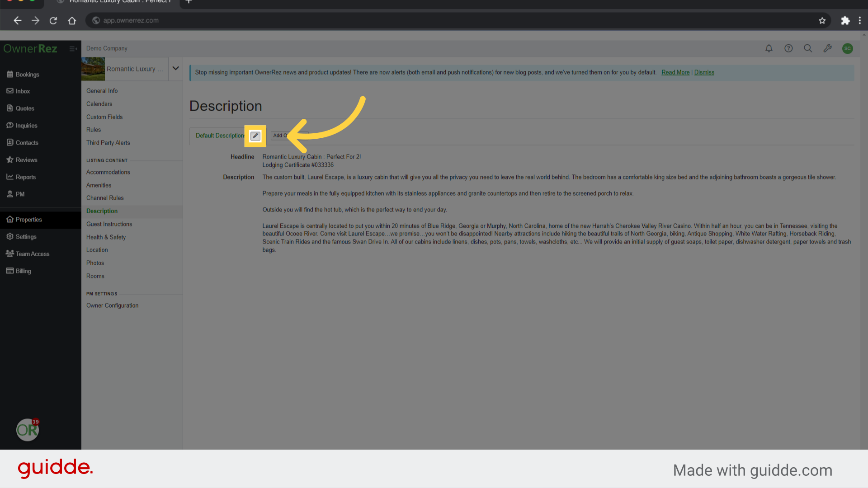Click the browser extensions puzzle icon
Viewport: 868px width, 488px height.
click(x=845, y=20)
